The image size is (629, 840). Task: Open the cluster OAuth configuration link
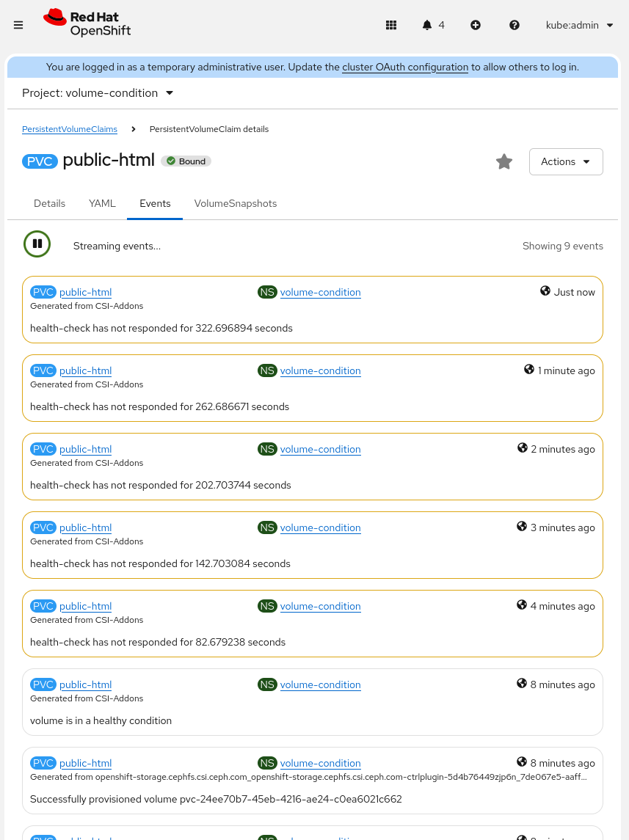click(x=404, y=67)
